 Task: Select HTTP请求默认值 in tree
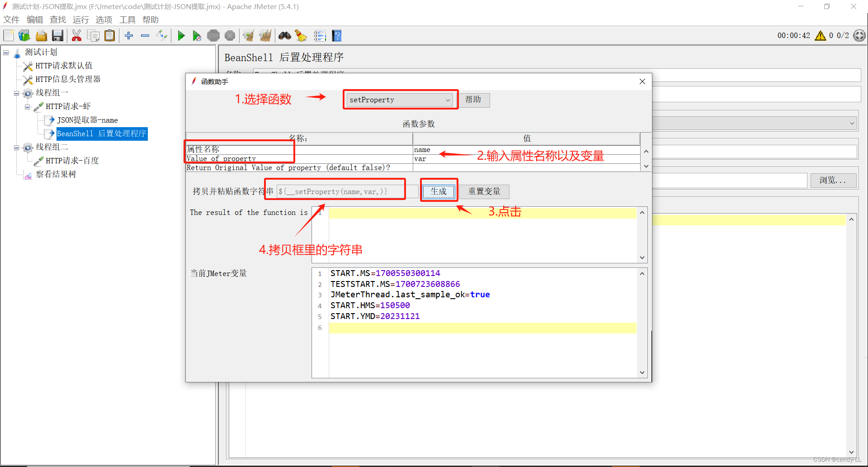pos(64,66)
